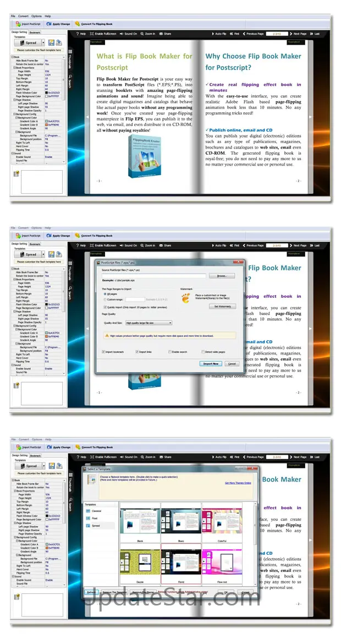Viewport: 341px width, 644px height.
Task: Click save template disk icon in top screenshot
Action: tap(52, 43)
